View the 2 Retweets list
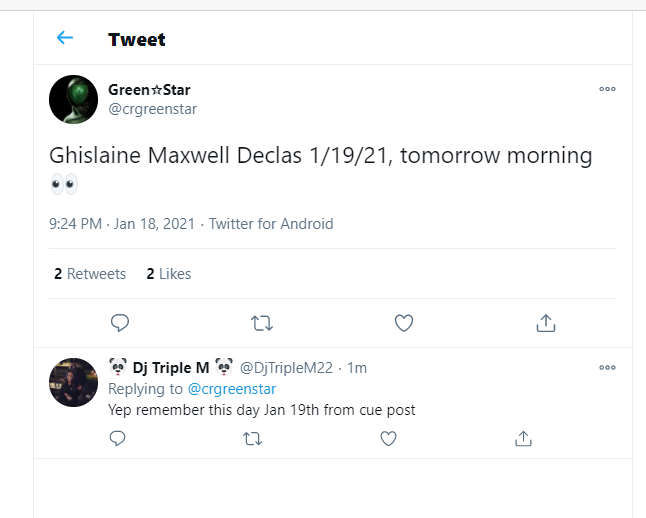 pos(90,274)
